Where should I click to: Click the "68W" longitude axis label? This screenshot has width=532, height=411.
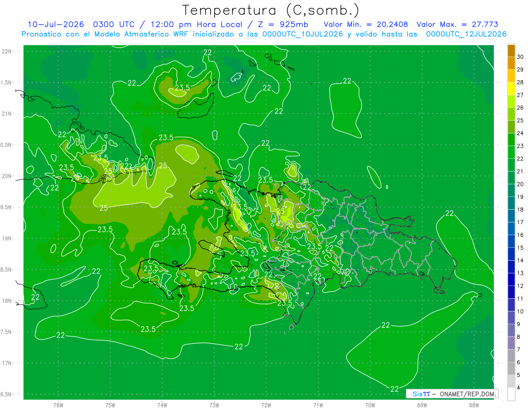pos(474,405)
